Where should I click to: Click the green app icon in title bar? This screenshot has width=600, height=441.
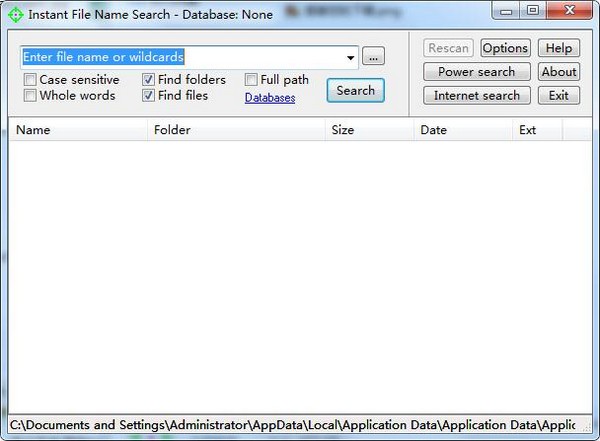pos(15,15)
